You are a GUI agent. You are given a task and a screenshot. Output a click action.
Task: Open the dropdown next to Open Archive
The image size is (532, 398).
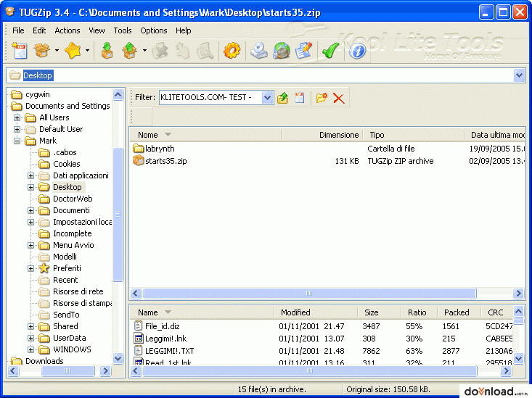tap(57, 51)
